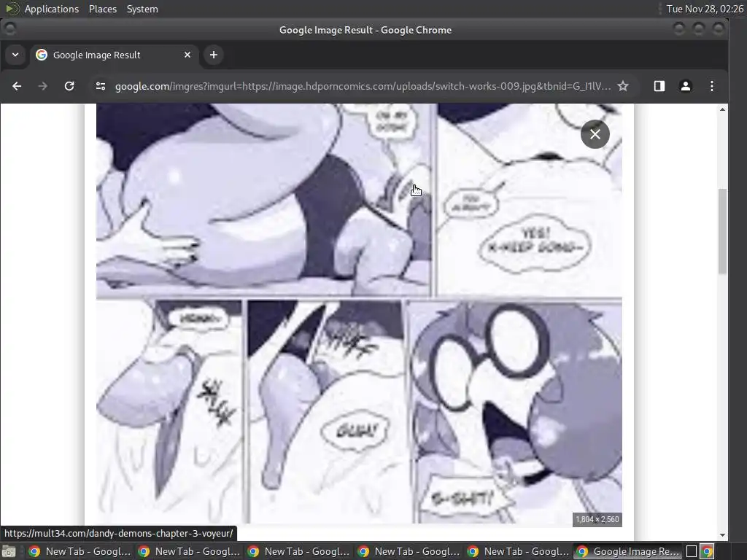Click the address bar URL field
747x560 pixels.
[362, 86]
